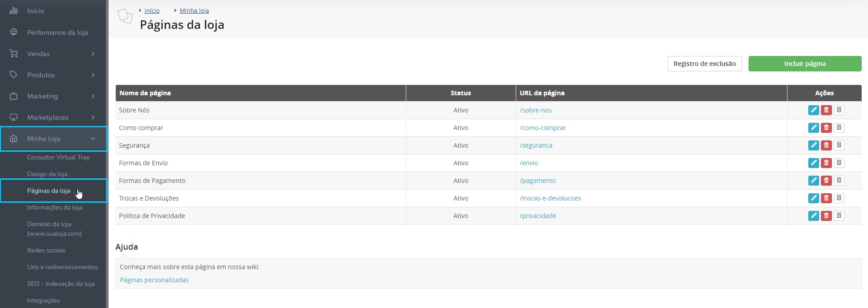868x308 pixels.
Task: Expand the Vendas menu arrow
Action: pyautogui.click(x=93, y=54)
